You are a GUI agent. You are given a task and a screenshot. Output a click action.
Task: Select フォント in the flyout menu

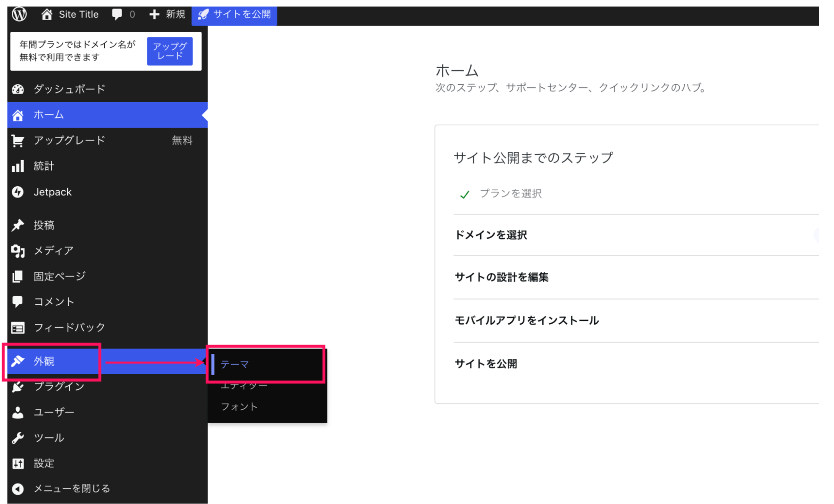point(239,406)
